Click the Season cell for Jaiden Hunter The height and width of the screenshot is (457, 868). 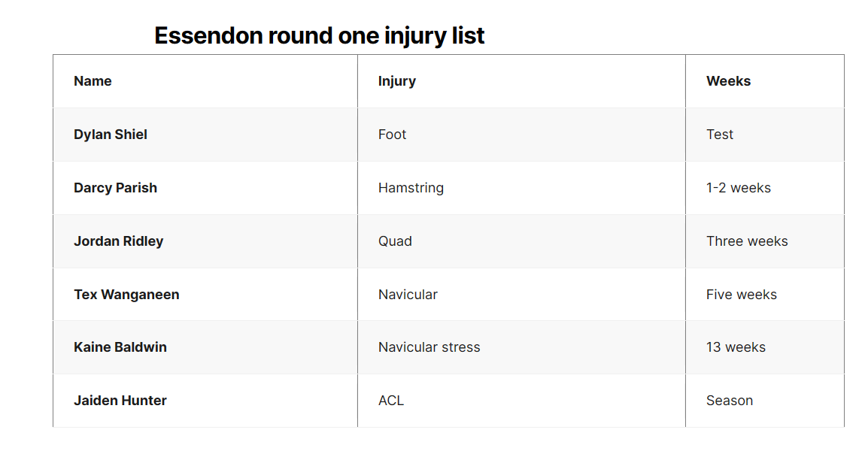tap(765, 401)
